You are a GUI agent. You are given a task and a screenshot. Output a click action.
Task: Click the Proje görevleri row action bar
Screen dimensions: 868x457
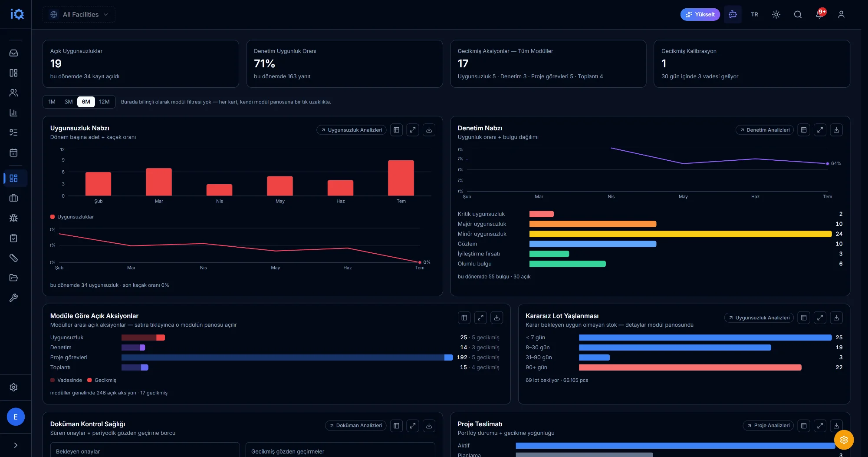287,358
